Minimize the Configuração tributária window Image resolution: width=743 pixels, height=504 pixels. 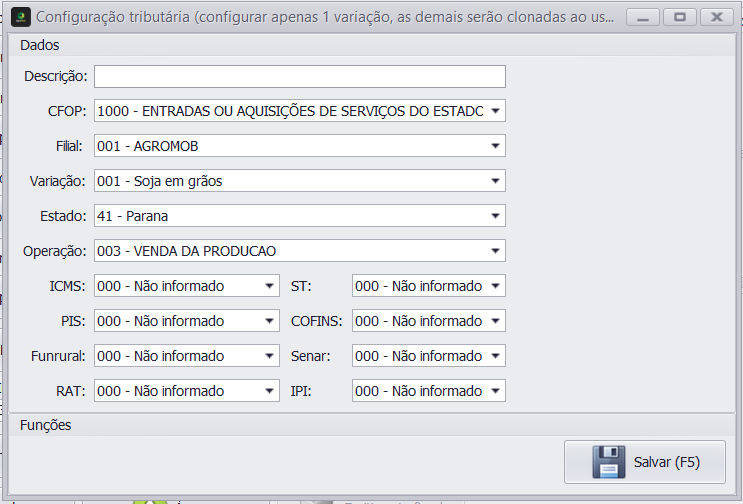(x=643, y=18)
